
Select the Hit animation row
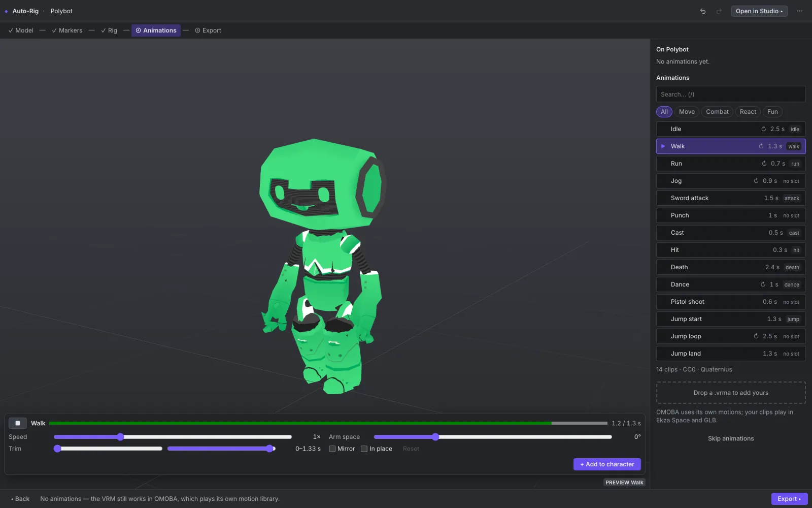tap(731, 250)
